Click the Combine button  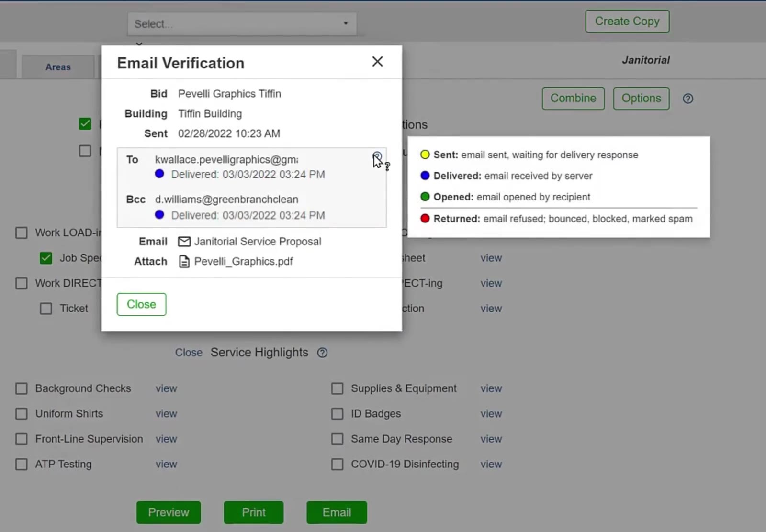(573, 98)
